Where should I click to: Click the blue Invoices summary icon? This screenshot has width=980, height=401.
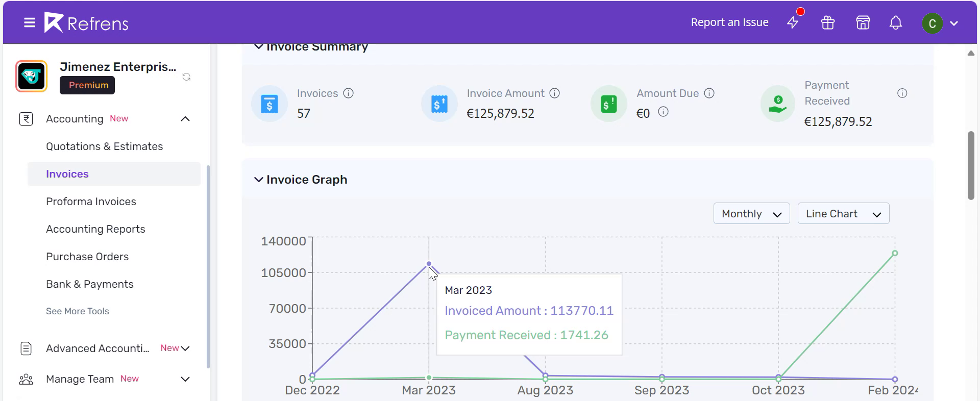269,104
